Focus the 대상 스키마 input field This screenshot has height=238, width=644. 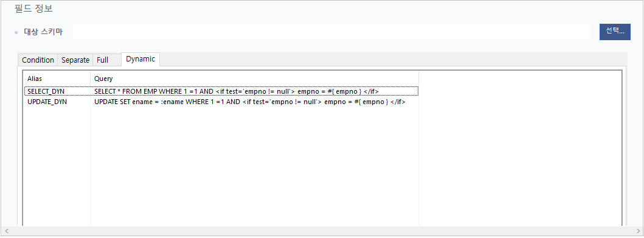point(331,32)
